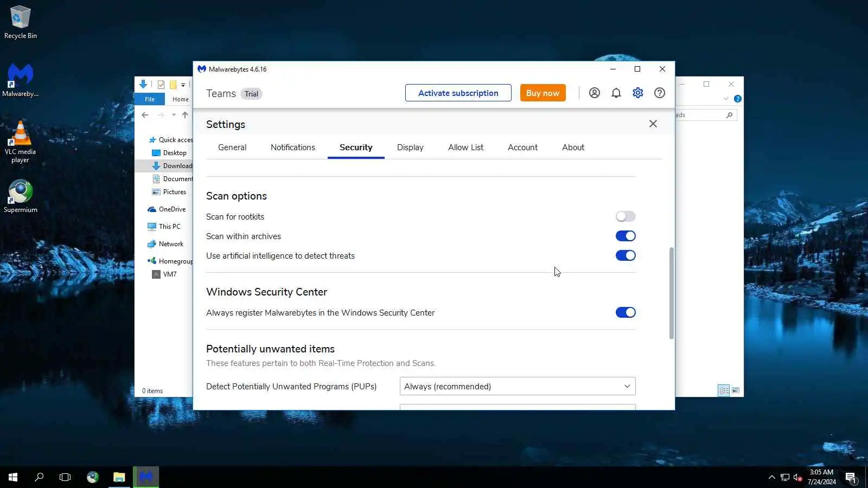Select Pictures in Explorer navigation pane

169,192
